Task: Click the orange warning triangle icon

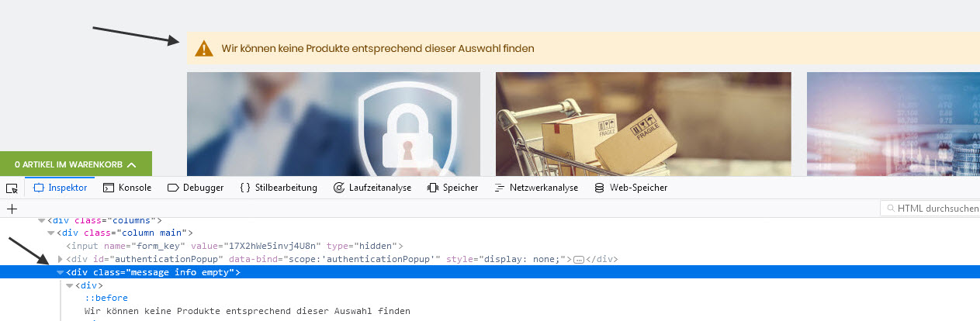Action: (x=204, y=49)
